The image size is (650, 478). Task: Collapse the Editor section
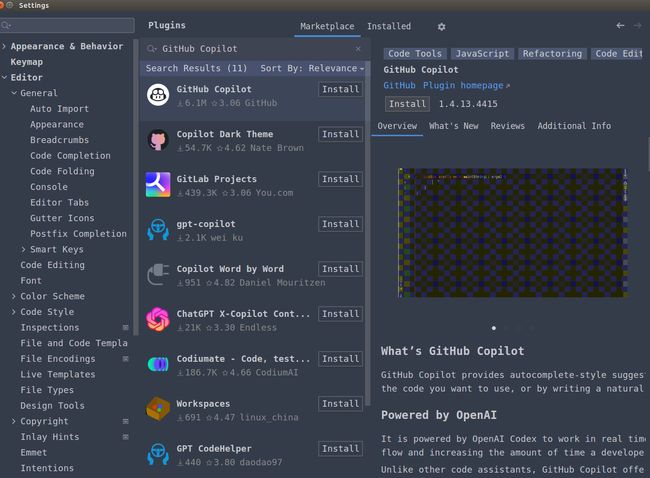[x=4, y=78]
